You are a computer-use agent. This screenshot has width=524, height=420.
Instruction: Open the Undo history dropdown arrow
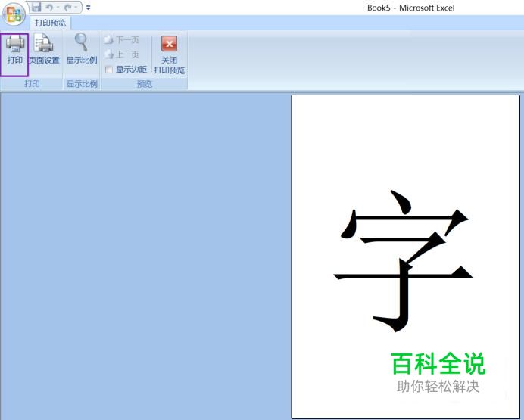(x=58, y=8)
